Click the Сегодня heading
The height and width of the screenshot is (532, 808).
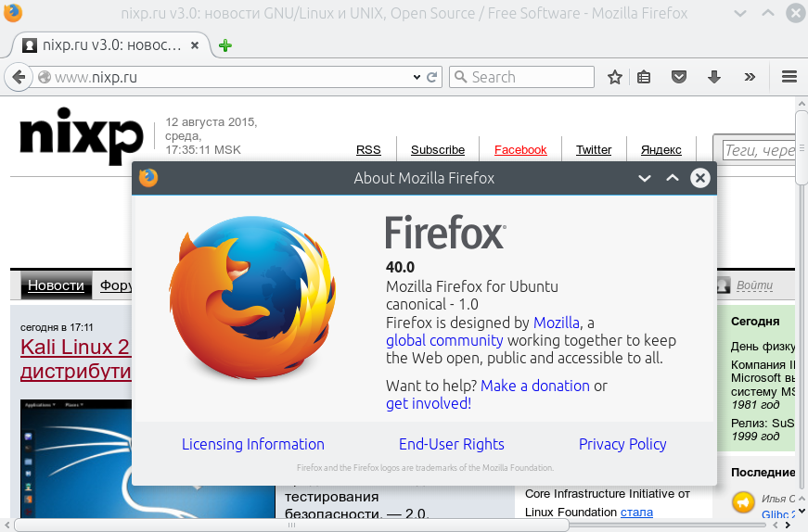[x=755, y=322]
